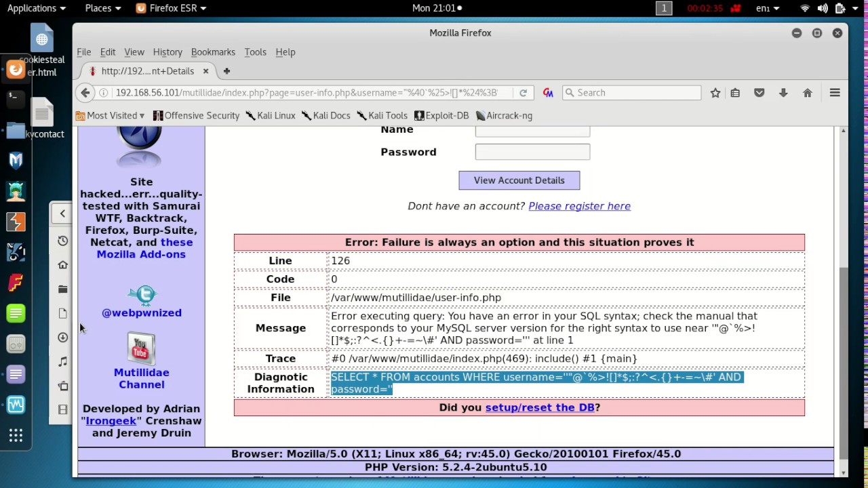This screenshot has height=488, width=868.
Task: Open the Irongeek link
Action: [111, 421]
